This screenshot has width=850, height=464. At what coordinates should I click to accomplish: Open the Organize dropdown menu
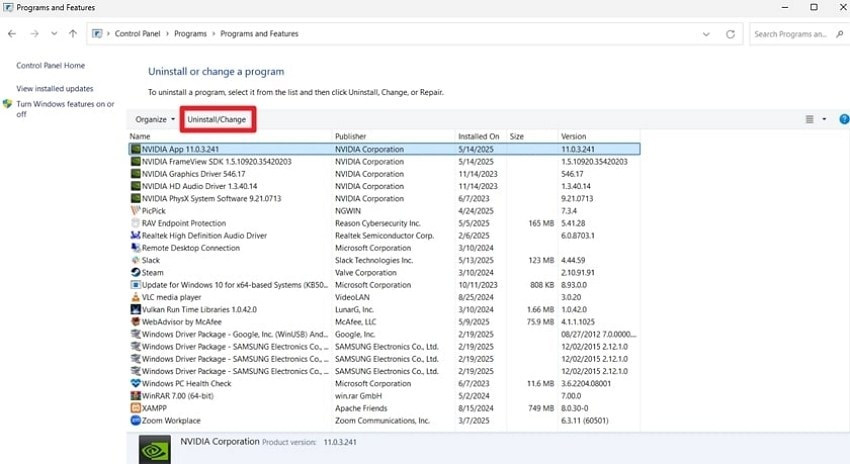coord(155,119)
